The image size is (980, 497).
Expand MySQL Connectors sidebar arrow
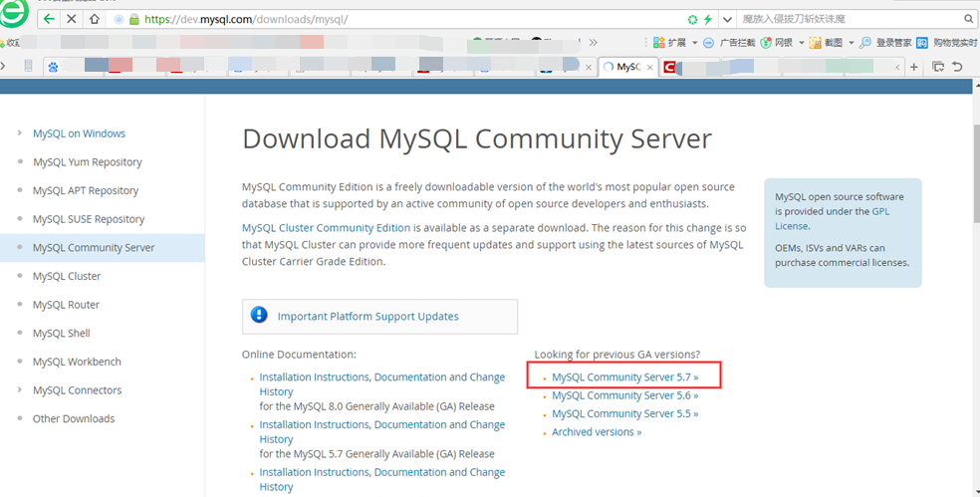tap(20, 389)
